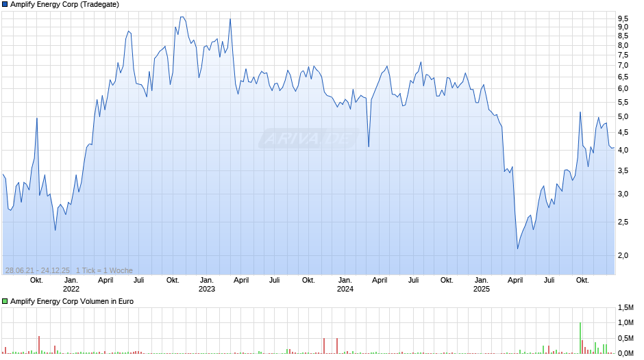Click the '1 Tick = 1 Woche' text
This screenshot has width=644, height=360.
104,270
